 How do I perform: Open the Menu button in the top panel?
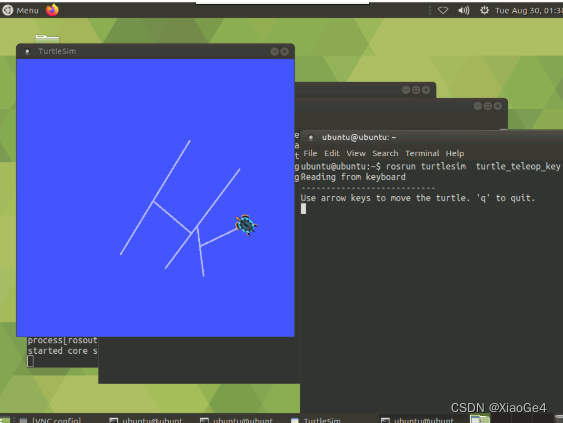click(x=20, y=10)
